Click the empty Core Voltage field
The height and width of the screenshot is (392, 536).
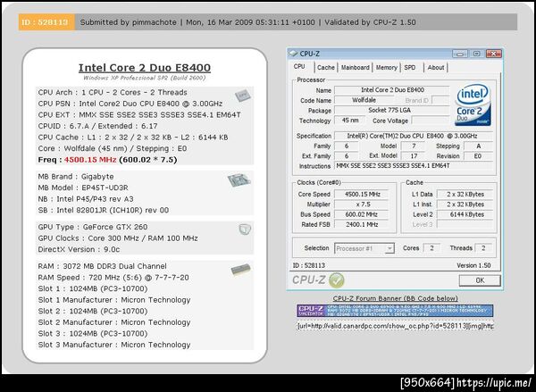coord(431,121)
